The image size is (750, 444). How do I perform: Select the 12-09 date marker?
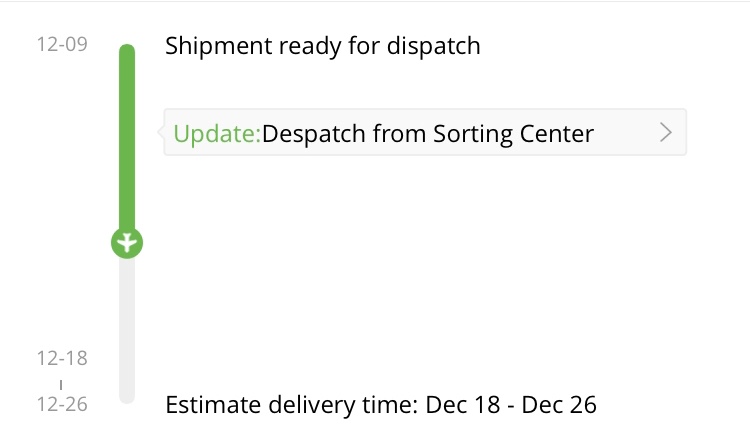point(62,44)
